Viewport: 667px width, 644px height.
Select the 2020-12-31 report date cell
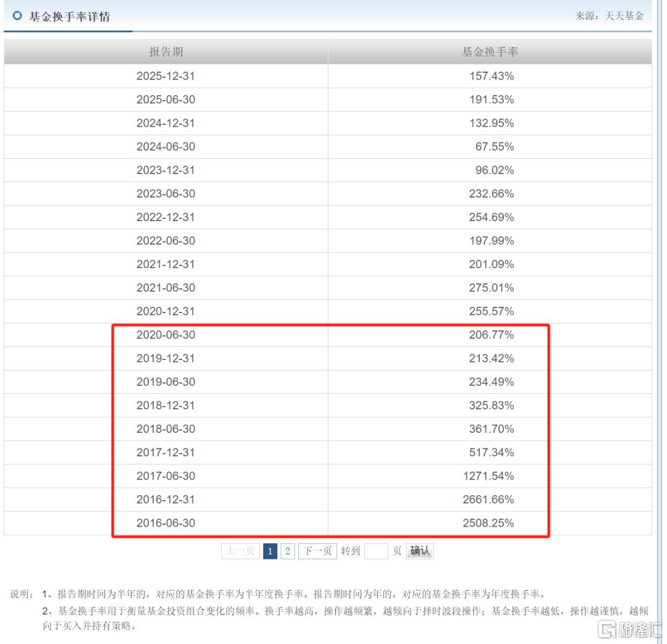166,311
